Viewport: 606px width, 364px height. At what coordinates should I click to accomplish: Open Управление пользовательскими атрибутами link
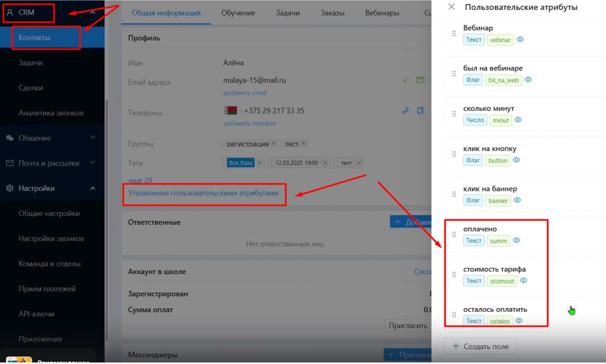[x=203, y=193]
